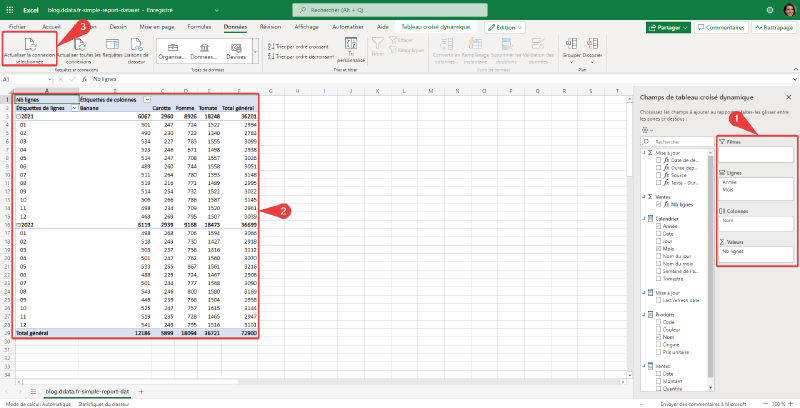
Task: Click zoom in plus in status bar
Action: [793, 404]
